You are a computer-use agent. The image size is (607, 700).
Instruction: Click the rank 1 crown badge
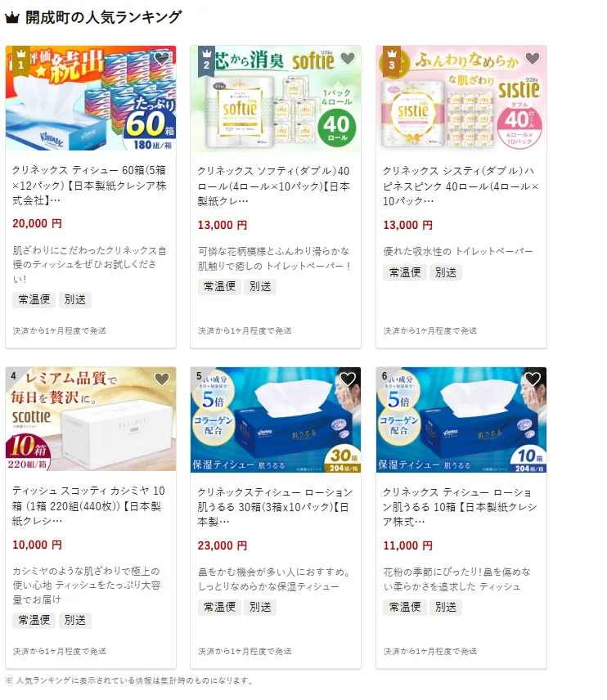tap(21, 61)
